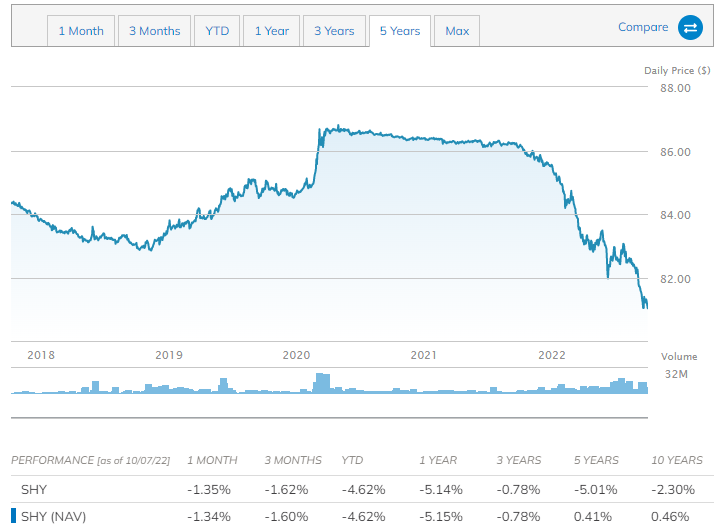Click the blue SHY (NAV) color marker
This screenshot has height=529, width=721.
point(13,516)
